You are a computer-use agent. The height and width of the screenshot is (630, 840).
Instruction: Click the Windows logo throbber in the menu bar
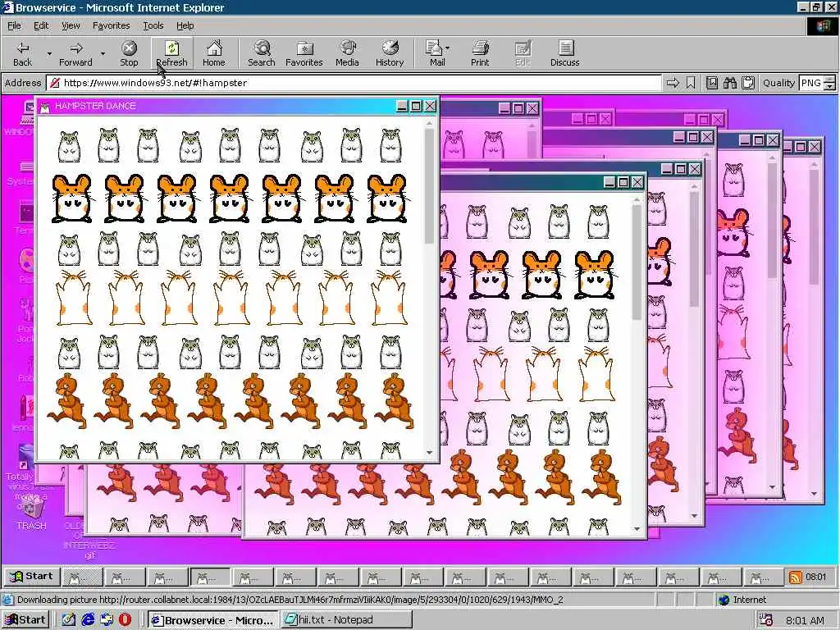click(x=822, y=26)
